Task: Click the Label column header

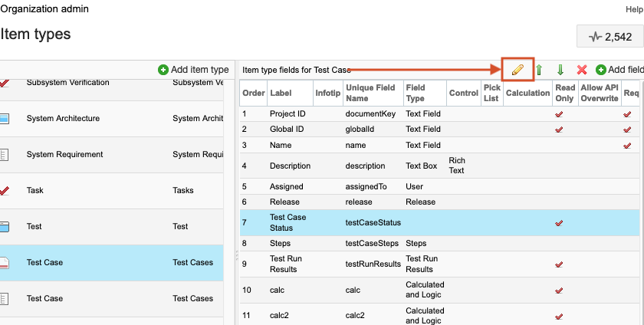Action: click(x=290, y=94)
